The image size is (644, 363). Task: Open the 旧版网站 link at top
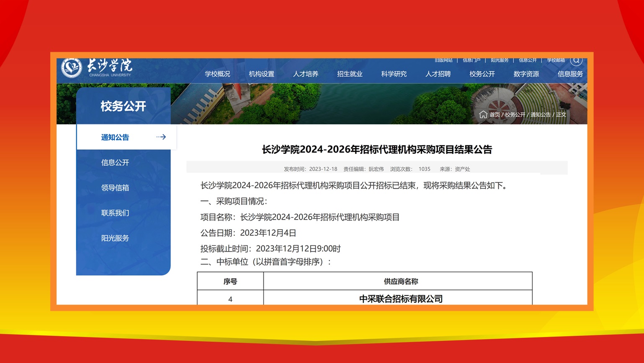444,60
